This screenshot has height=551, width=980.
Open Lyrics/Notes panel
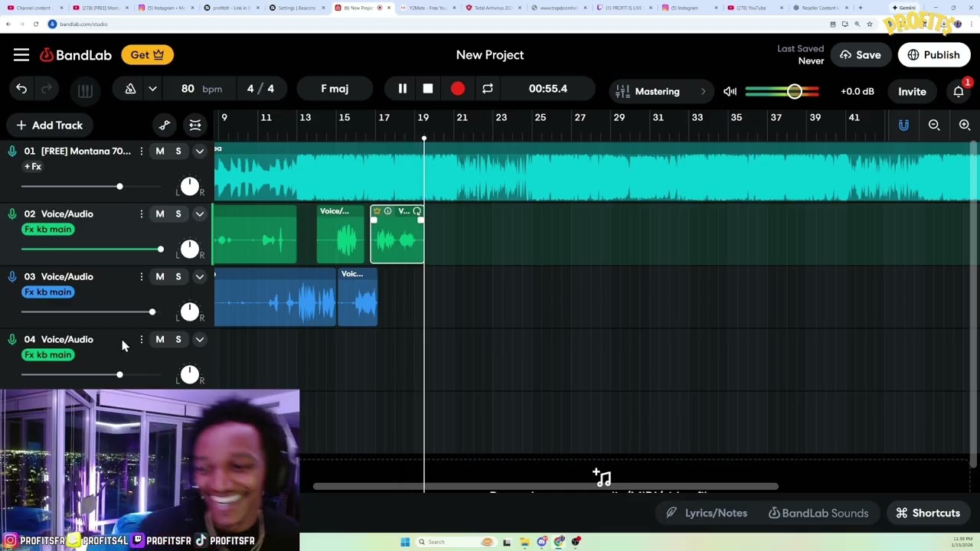tap(707, 514)
